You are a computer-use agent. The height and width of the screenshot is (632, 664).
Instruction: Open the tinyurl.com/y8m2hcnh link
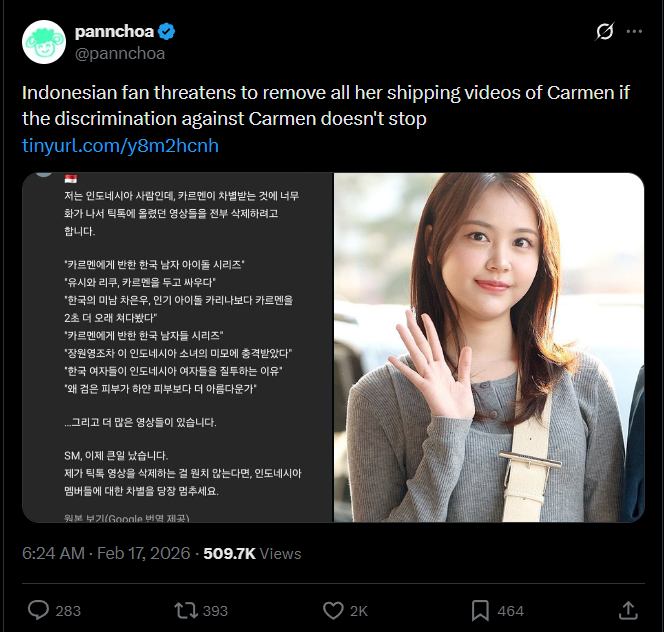tap(120, 145)
